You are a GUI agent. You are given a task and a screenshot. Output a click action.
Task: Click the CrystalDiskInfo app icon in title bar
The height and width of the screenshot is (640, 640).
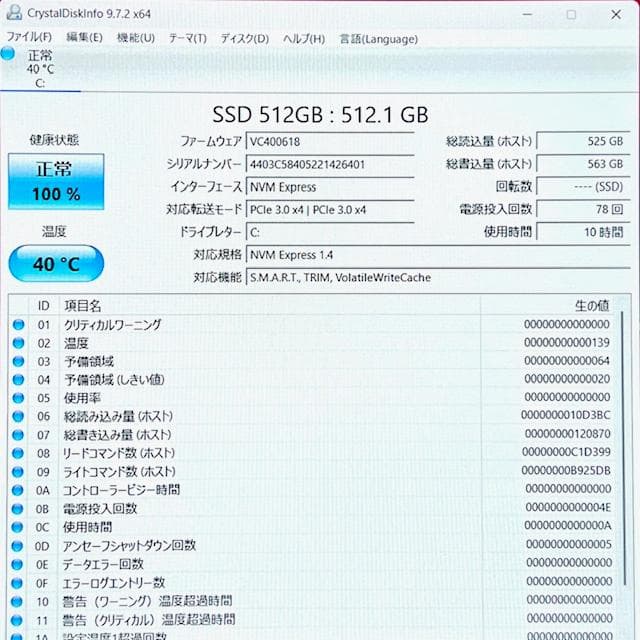coord(14,13)
